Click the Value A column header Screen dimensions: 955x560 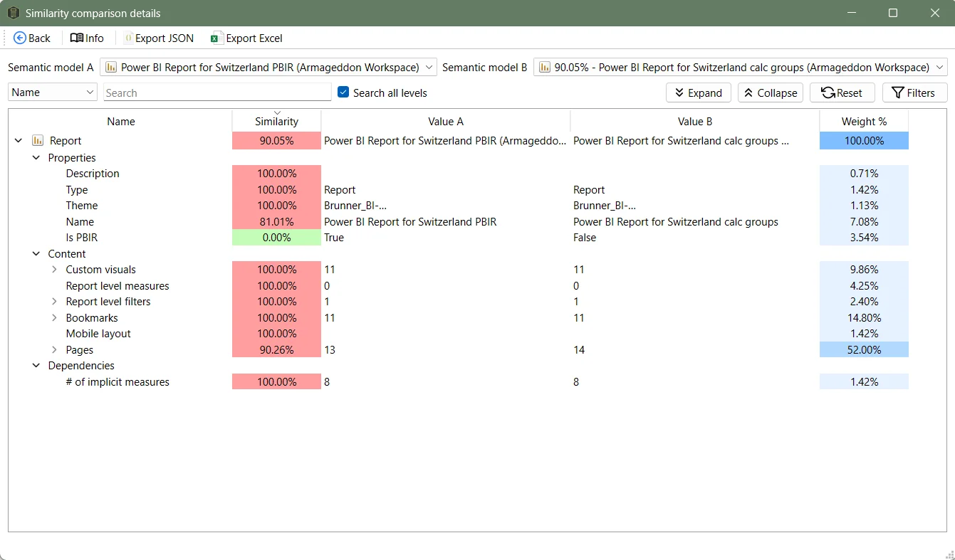(x=446, y=121)
